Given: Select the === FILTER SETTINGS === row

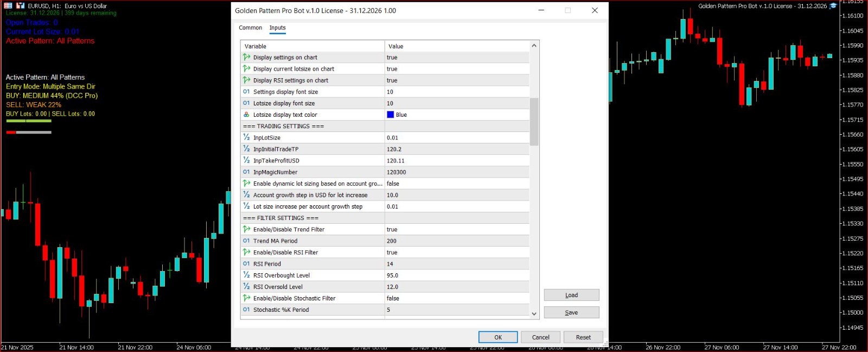Looking at the screenshot, I should point(385,218).
